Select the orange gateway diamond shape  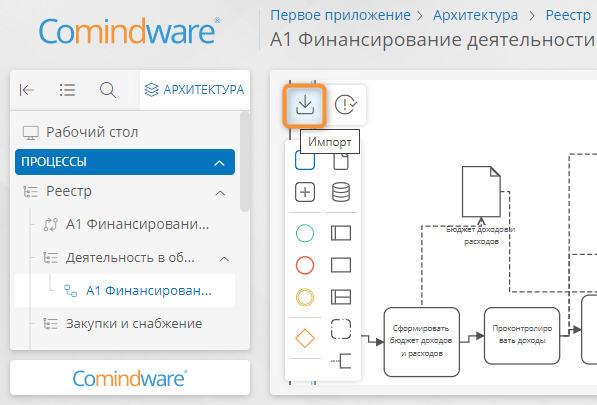pos(305,338)
